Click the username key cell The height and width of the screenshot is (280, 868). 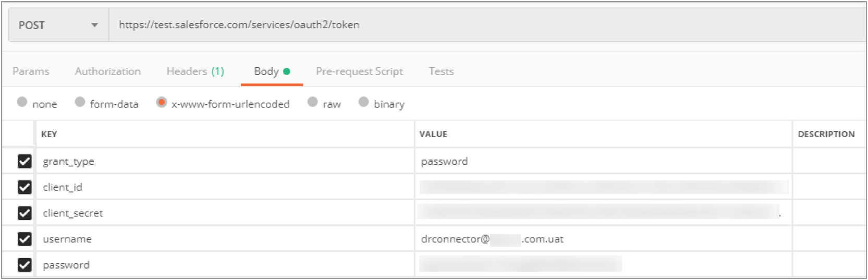225,239
